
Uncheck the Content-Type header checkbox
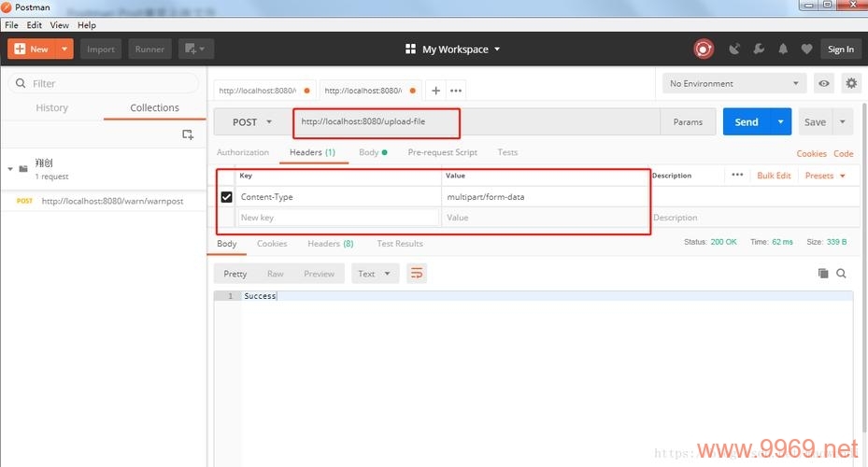point(226,197)
